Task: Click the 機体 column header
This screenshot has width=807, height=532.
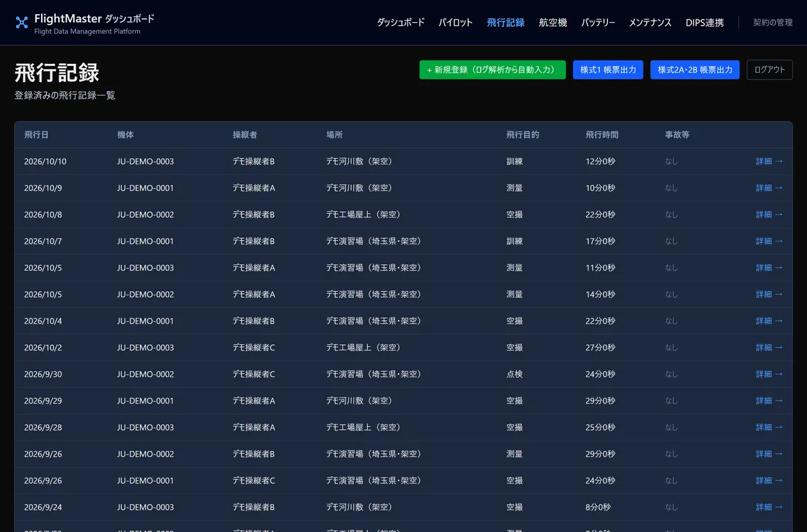Action: [x=125, y=135]
